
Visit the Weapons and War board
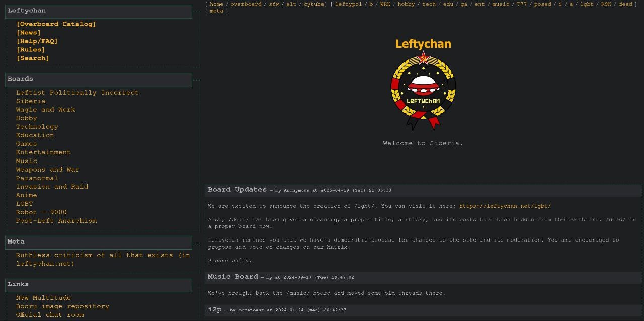tap(47, 169)
